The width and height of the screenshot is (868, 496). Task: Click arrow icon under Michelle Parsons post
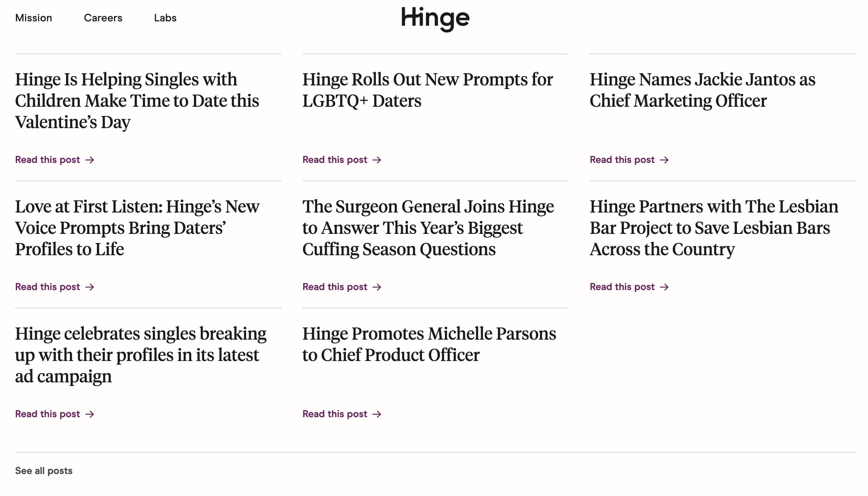377,414
